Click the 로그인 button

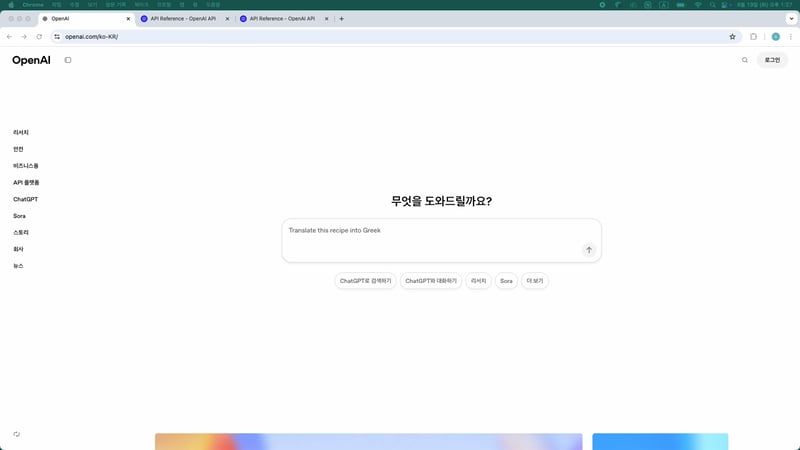(x=773, y=60)
